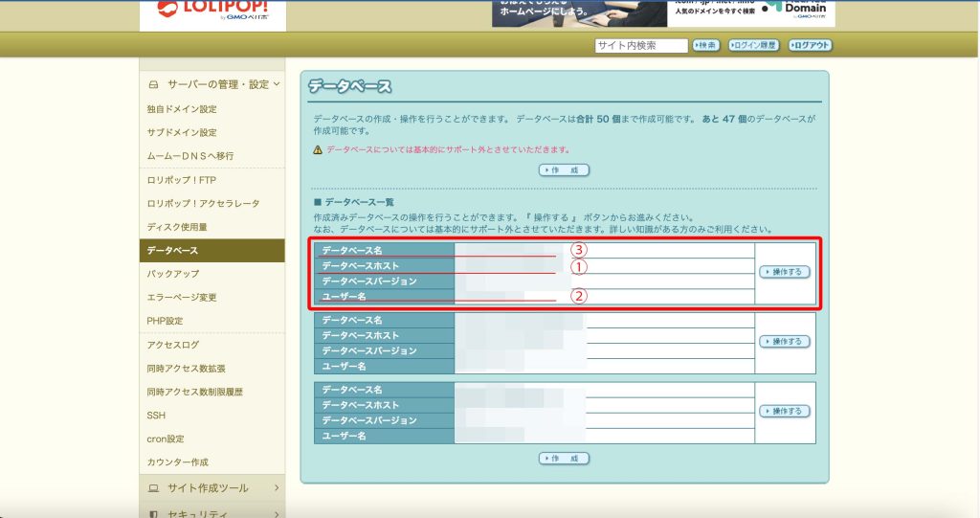Expand the セキュリティ section arrow
The width and height of the screenshot is (980, 518).
tap(277, 513)
